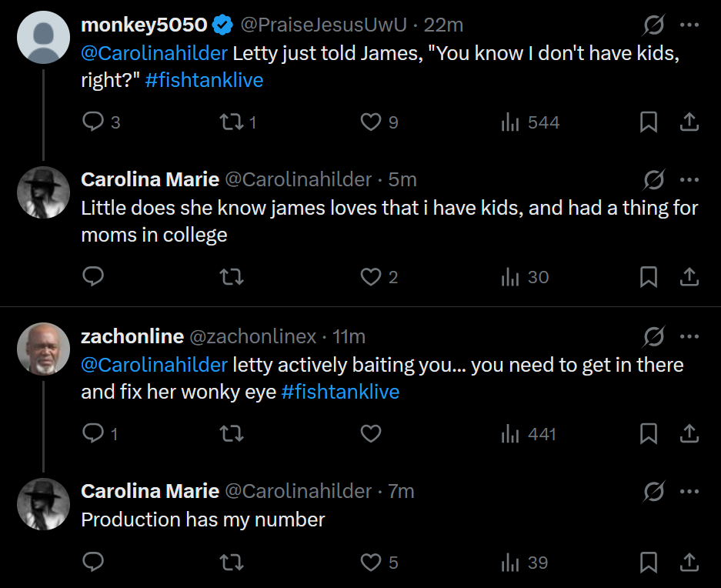
Task: Share monkey5050's tweet
Action: pyautogui.click(x=689, y=122)
